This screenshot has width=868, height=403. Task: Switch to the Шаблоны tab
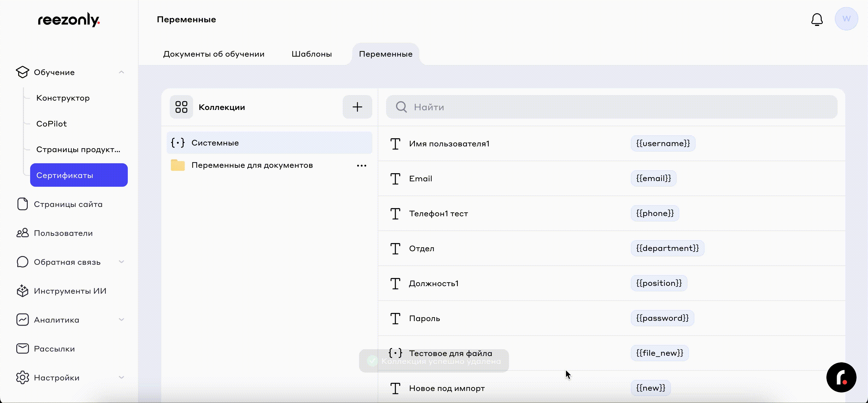coord(311,54)
